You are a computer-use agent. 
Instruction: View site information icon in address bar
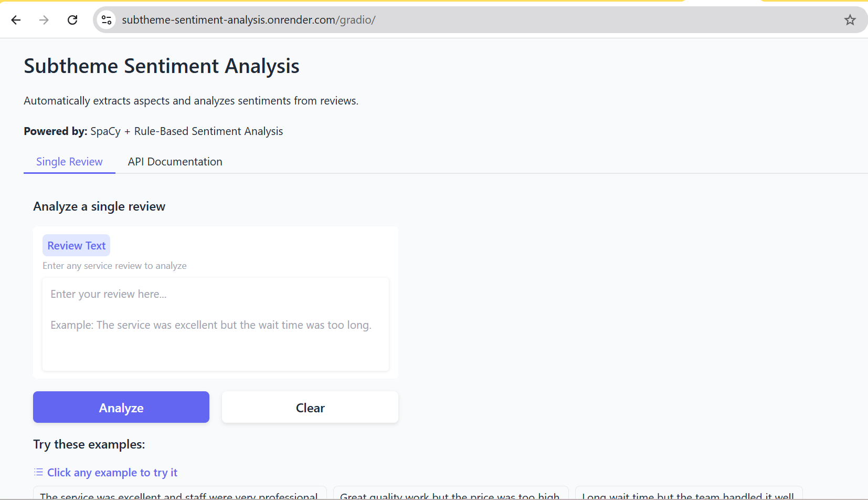107,20
